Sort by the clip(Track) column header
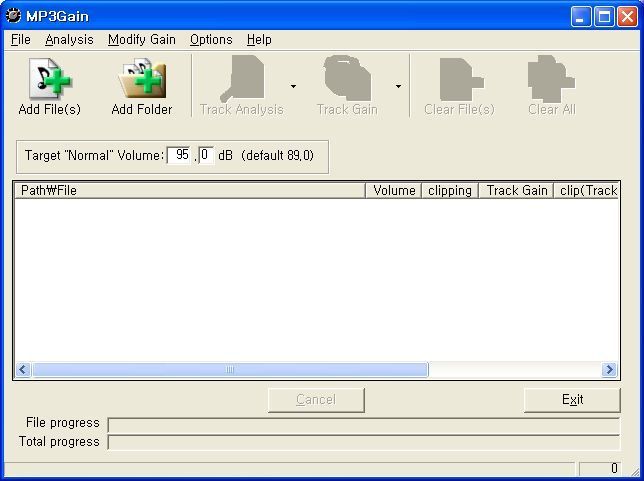The width and height of the screenshot is (644, 481). [x=586, y=191]
